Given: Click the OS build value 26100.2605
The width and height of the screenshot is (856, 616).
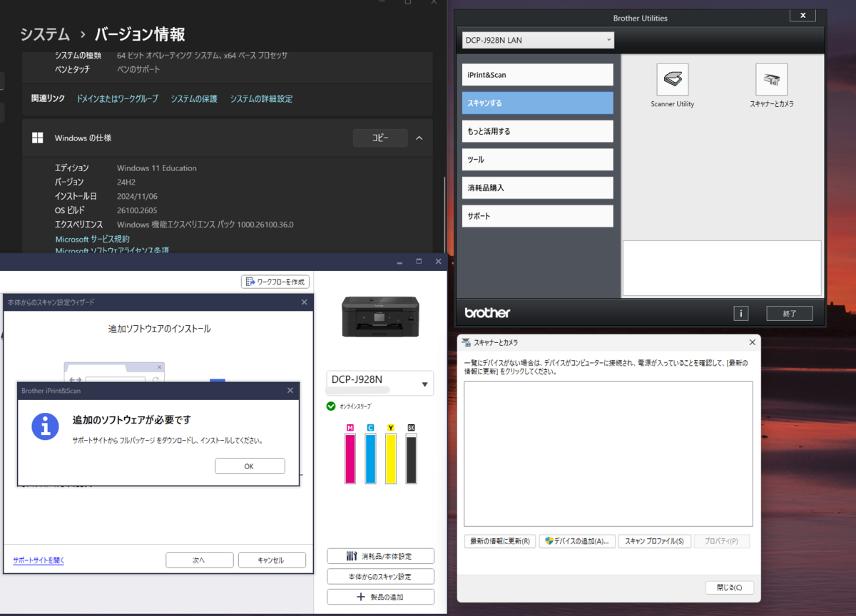Looking at the screenshot, I should point(137,210).
